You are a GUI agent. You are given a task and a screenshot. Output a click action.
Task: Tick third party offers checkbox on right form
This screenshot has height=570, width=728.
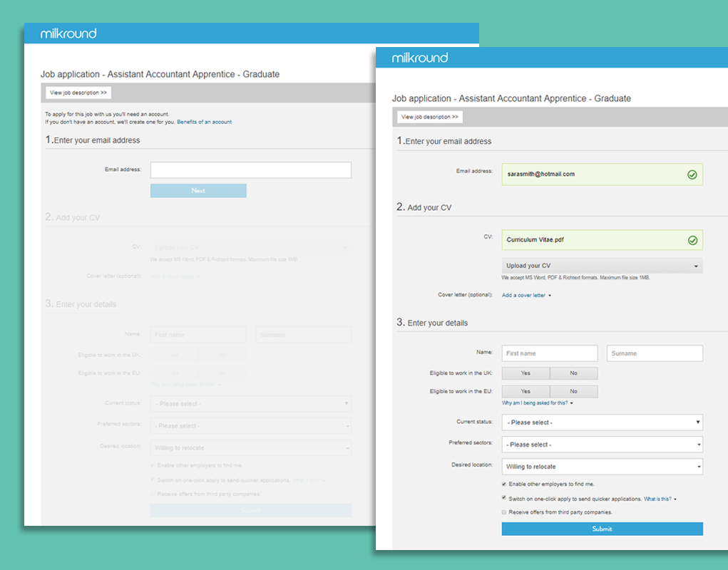[504, 512]
